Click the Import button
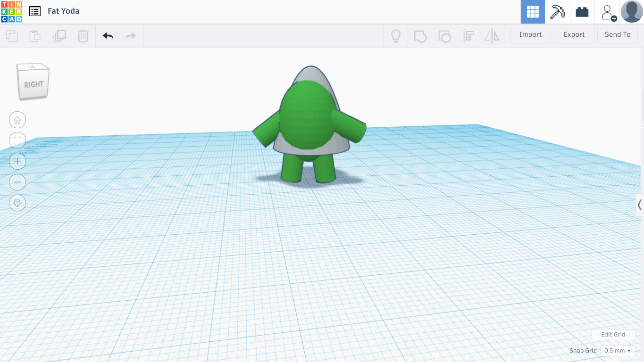644x362 pixels. [531, 35]
